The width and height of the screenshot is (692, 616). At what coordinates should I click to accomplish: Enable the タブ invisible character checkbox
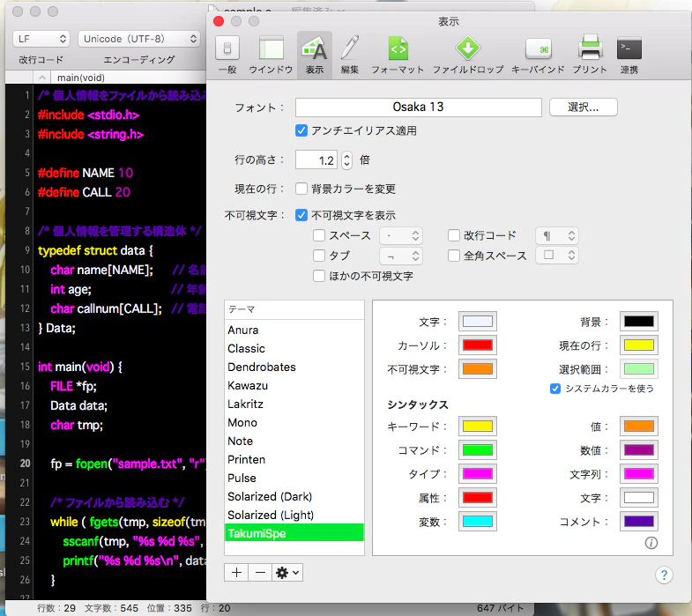click(319, 256)
